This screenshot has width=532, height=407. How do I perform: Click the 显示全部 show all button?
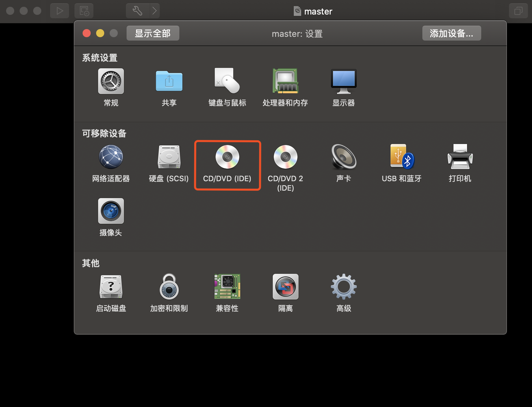pos(153,33)
